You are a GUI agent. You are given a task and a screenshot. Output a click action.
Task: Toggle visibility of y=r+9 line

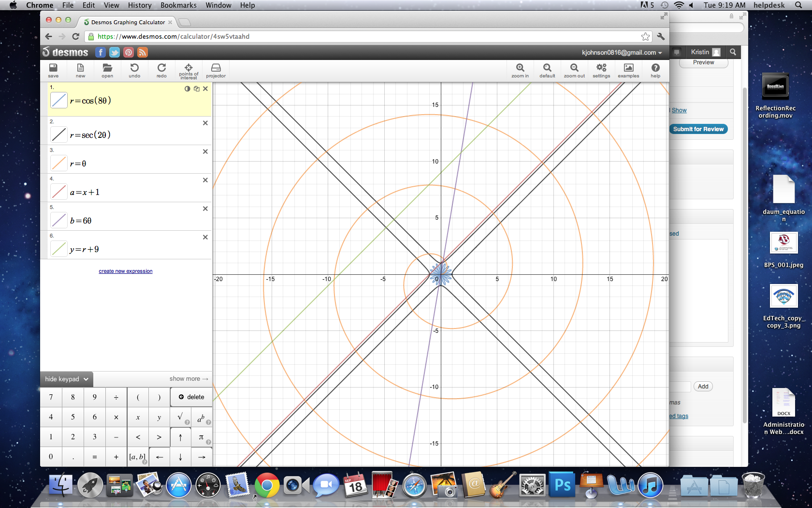pos(59,249)
